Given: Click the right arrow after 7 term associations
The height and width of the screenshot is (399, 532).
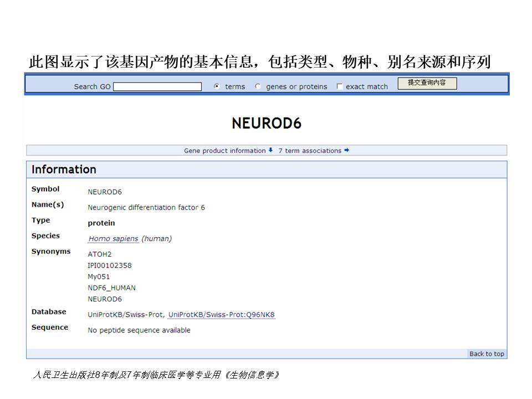Looking at the screenshot, I should (x=347, y=150).
